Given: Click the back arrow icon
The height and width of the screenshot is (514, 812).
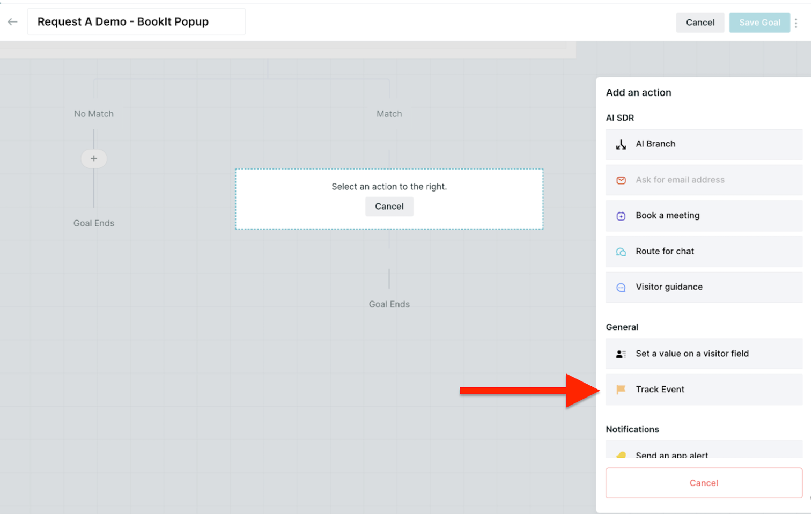Looking at the screenshot, I should (x=13, y=22).
